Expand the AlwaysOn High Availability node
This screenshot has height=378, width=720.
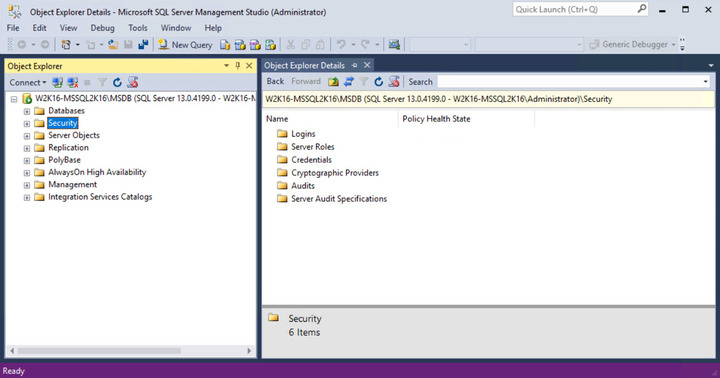tap(27, 173)
